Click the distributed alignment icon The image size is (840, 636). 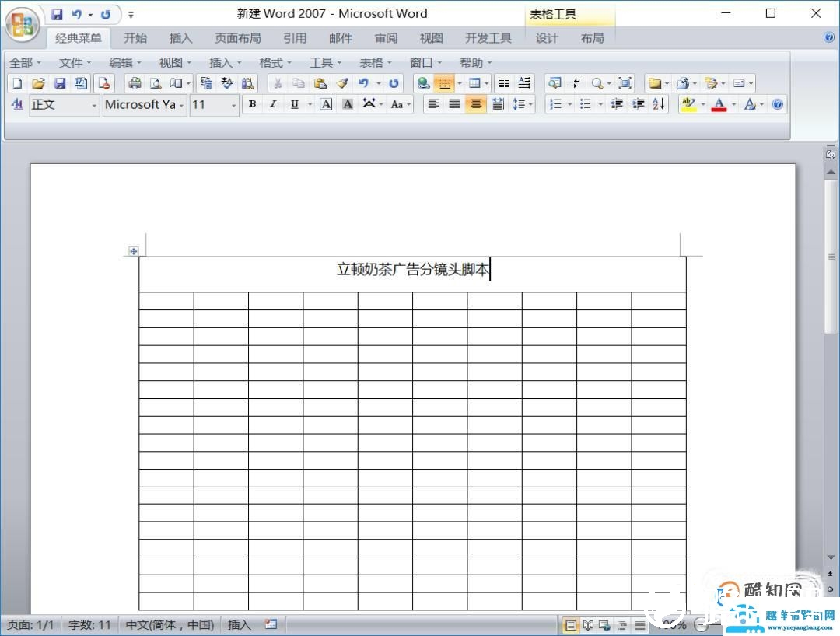(x=498, y=104)
